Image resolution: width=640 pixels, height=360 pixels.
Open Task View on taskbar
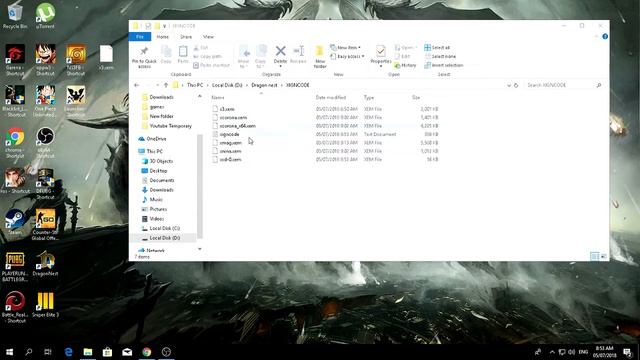coord(48,352)
